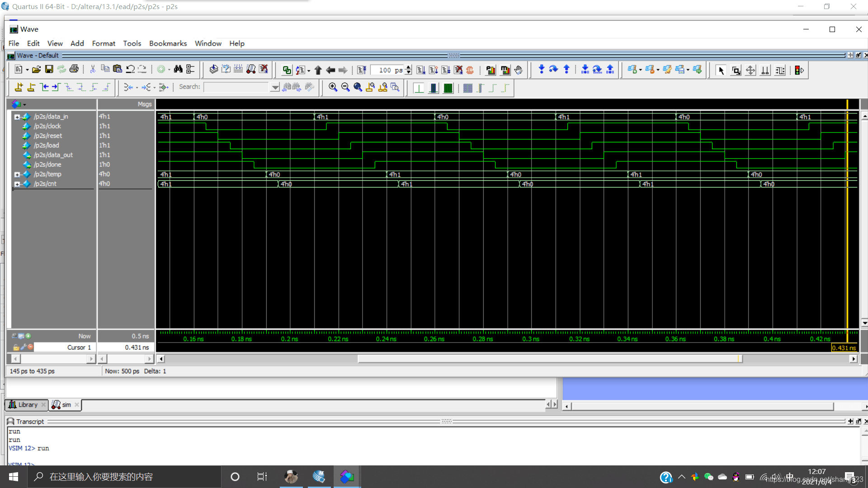
Task: Open the Search field dropdown arrow
Action: pyautogui.click(x=275, y=87)
